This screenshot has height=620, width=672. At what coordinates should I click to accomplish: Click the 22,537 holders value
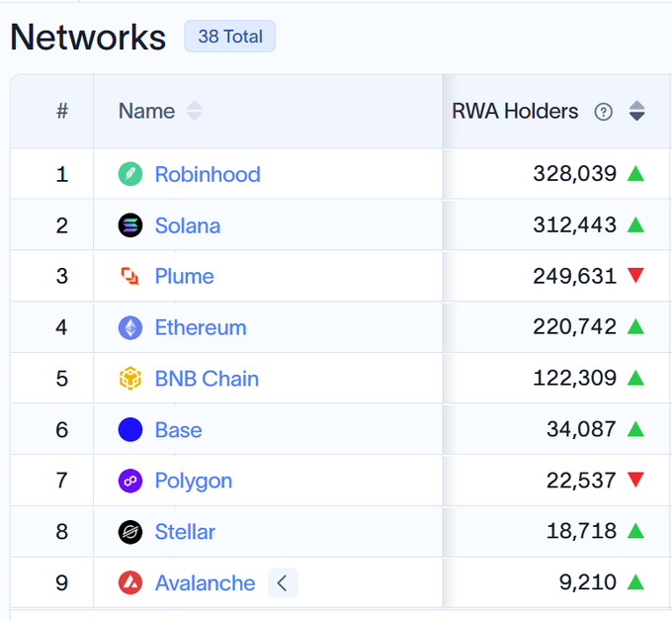(581, 480)
